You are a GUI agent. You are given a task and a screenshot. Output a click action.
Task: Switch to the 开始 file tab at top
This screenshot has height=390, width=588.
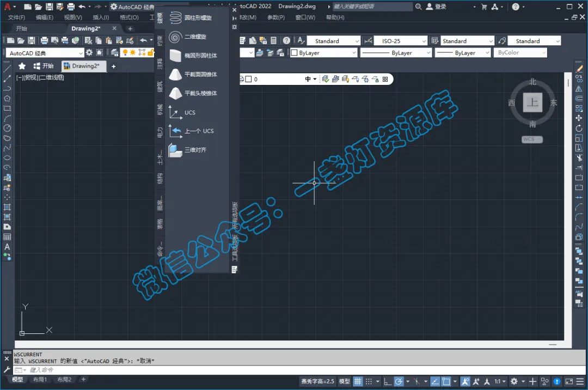21,28
